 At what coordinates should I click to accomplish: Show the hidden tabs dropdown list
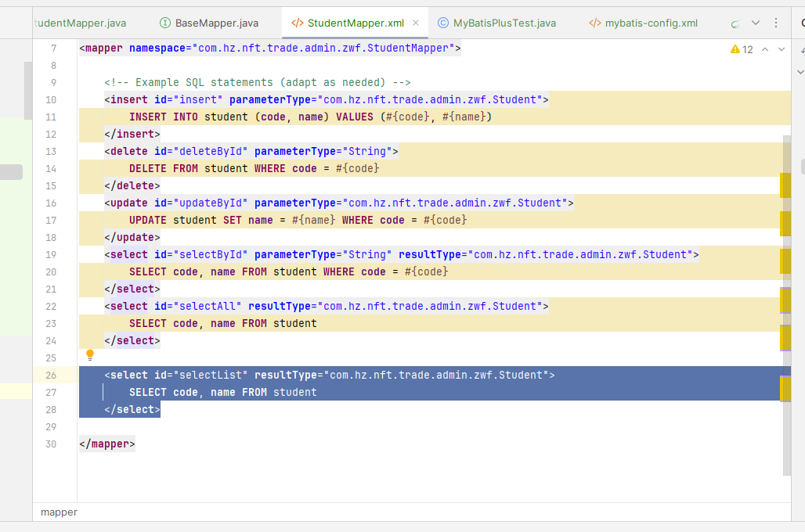tap(755, 23)
